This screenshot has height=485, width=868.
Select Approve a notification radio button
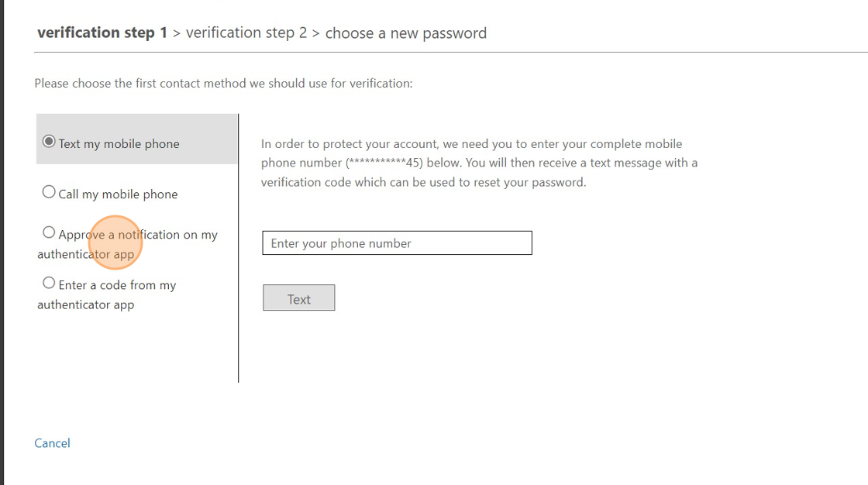point(49,232)
